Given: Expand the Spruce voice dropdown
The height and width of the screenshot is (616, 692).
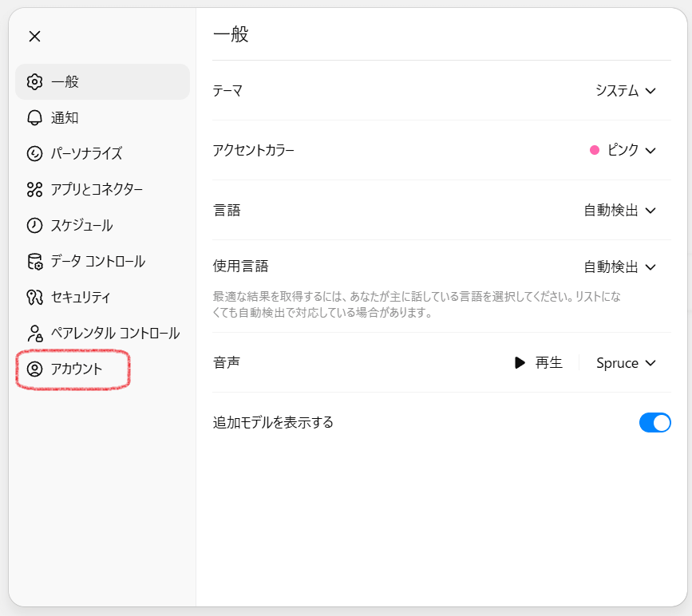Looking at the screenshot, I should click(626, 363).
